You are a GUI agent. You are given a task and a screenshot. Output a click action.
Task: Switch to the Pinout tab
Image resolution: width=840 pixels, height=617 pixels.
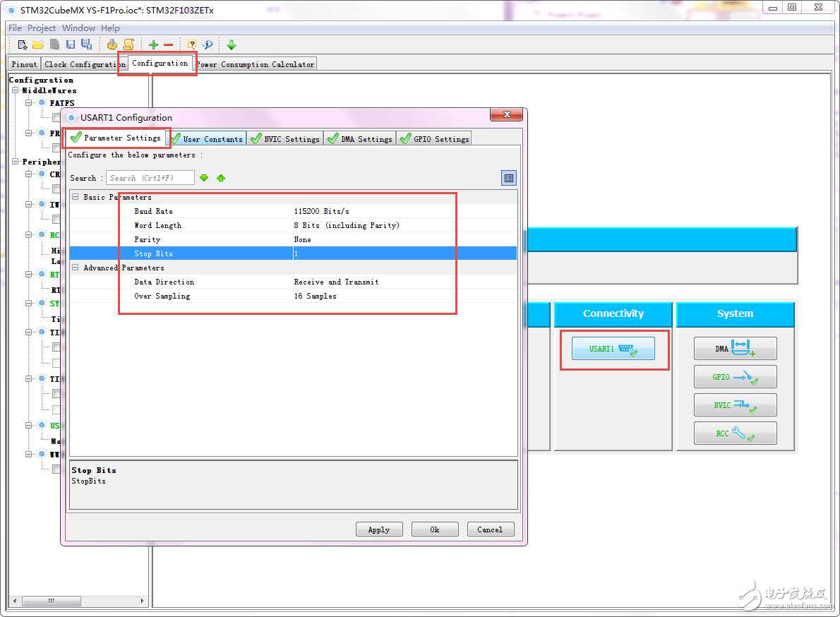pos(24,64)
